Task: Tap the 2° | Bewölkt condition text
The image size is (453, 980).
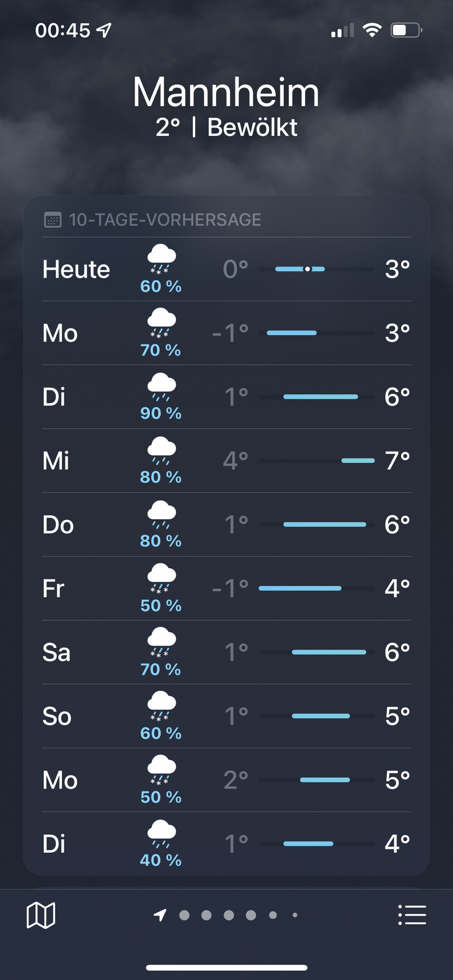Action: click(x=226, y=127)
